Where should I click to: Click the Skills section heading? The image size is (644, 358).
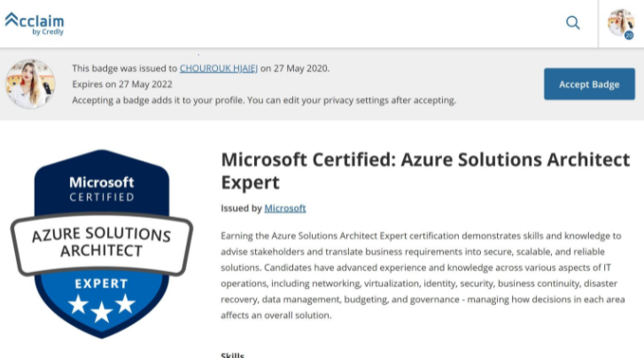233,354
